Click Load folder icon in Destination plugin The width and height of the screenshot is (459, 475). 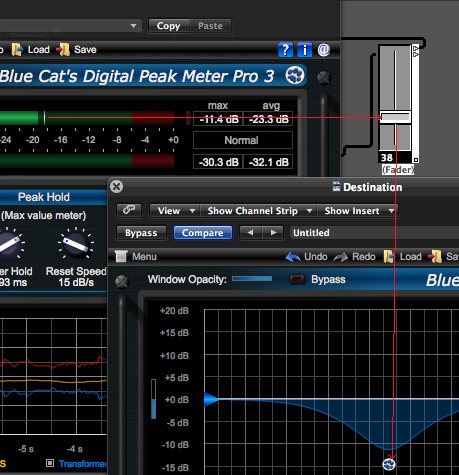coord(389,257)
